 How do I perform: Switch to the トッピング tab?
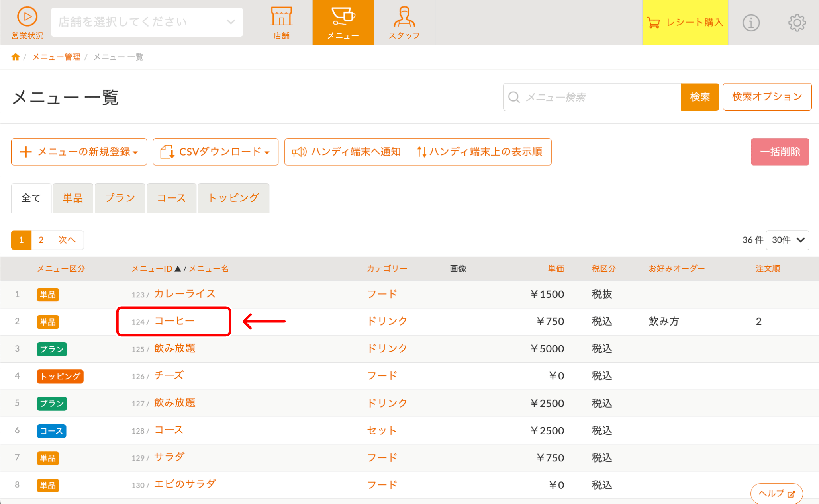(233, 198)
